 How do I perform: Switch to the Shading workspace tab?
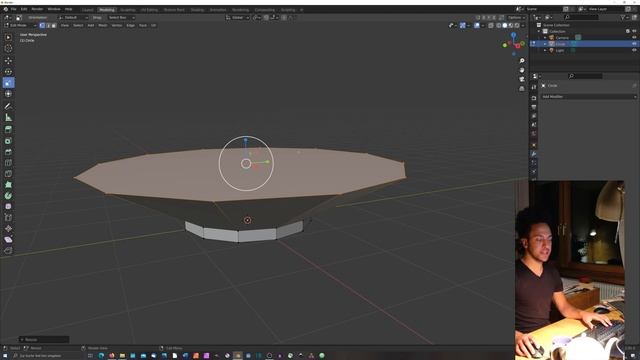pyautogui.click(x=197, y=10)
